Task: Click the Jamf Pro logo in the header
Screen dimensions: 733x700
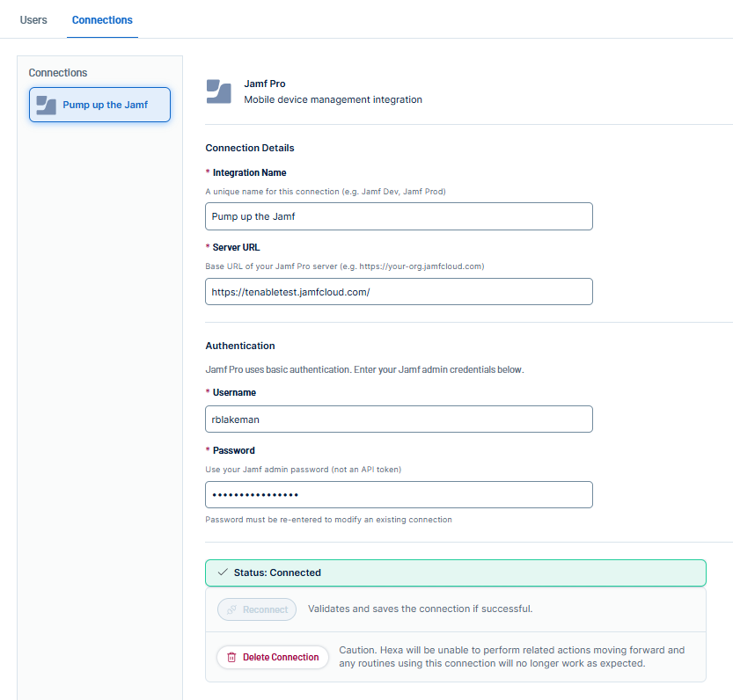Action: [x=219, y=91]
